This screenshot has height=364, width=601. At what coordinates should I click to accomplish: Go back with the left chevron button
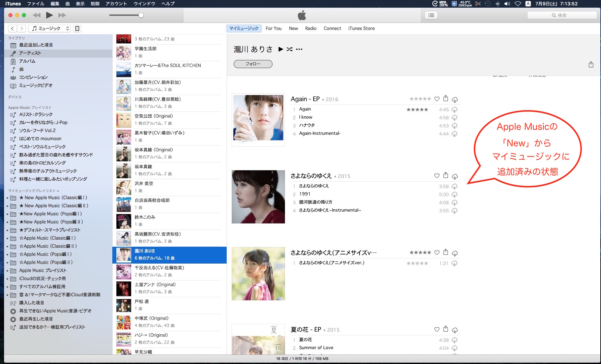tap(12, 29)
